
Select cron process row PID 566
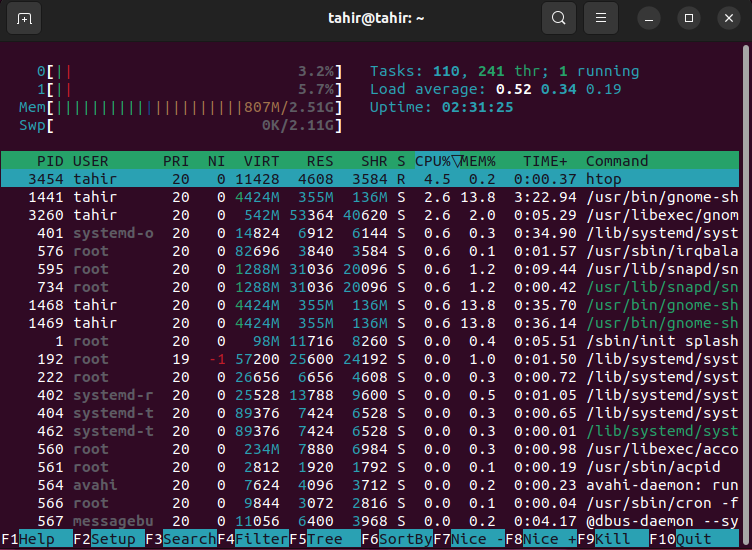[370, 503]
